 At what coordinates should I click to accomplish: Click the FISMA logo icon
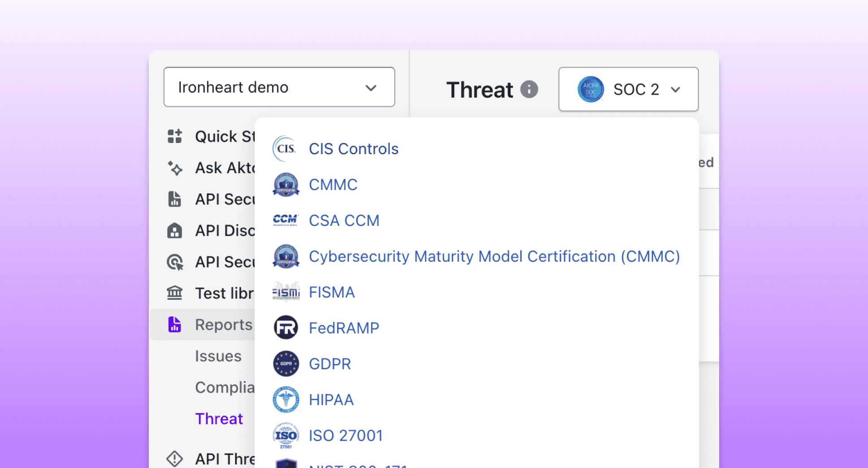pyautogui.click(x=286, y=292)
